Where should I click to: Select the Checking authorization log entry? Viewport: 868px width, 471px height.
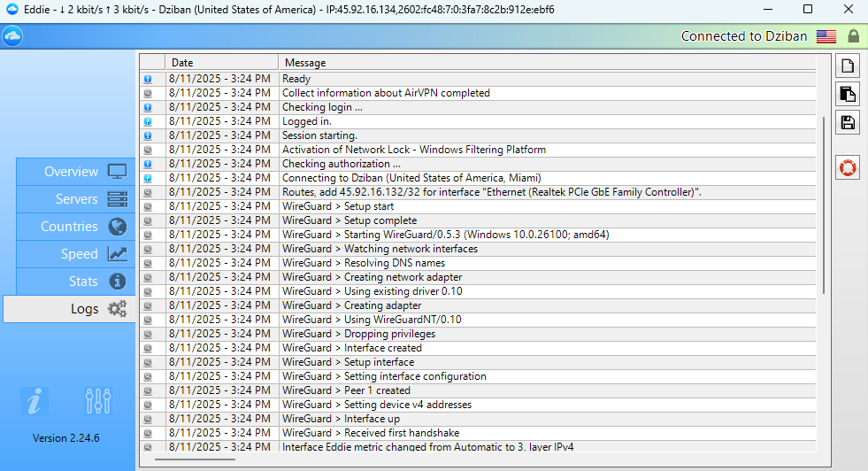(x=478, y=164)
